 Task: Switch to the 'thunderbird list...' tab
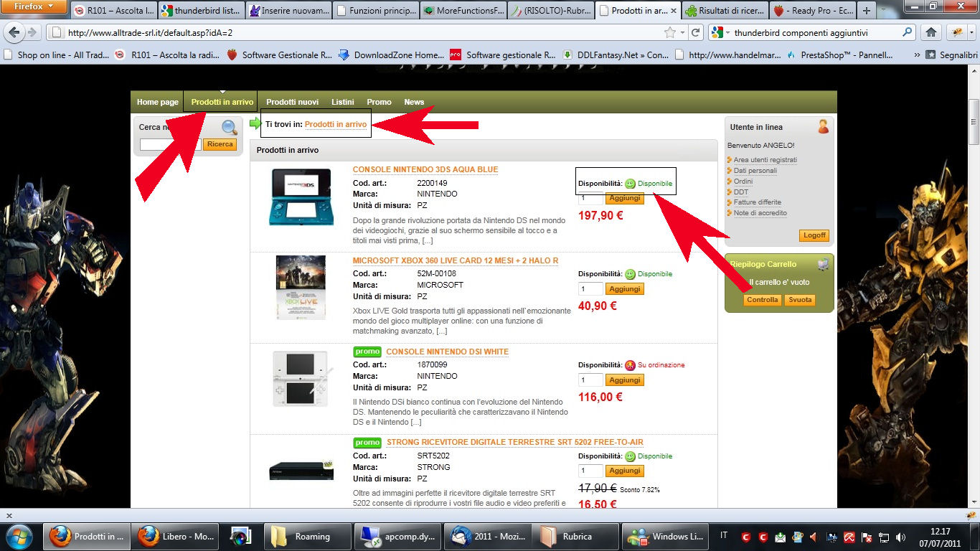pyautogui.click(x=200, y=11)
